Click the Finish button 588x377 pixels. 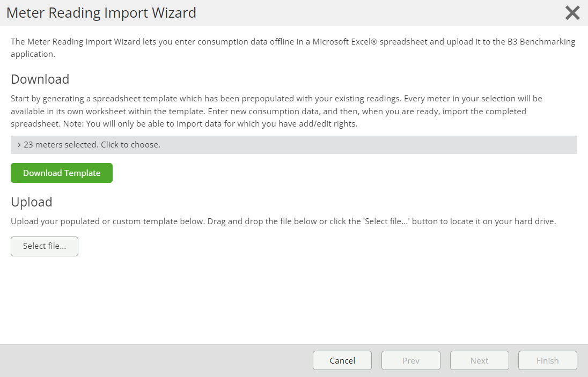pos(547,360)
